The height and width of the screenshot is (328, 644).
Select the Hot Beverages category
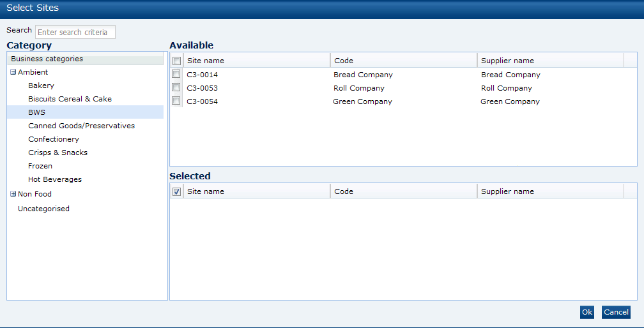pos(55,179)
